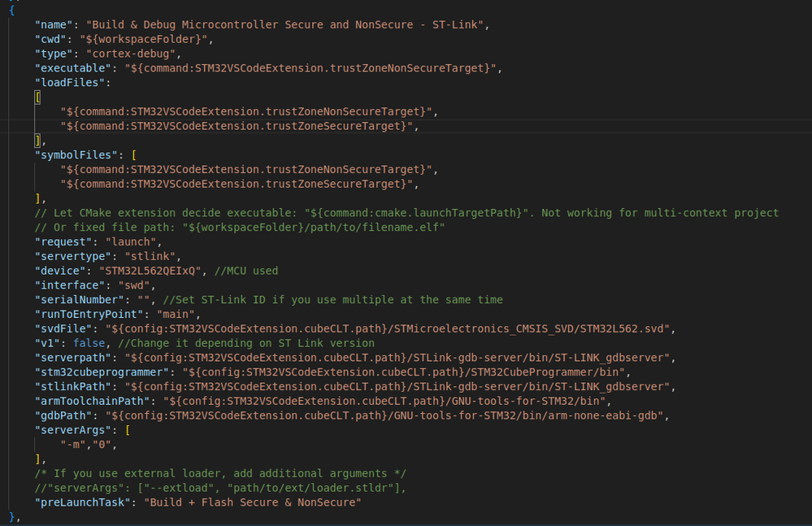
Task: Click the "-m" server argument
Action: click(73, 446)
